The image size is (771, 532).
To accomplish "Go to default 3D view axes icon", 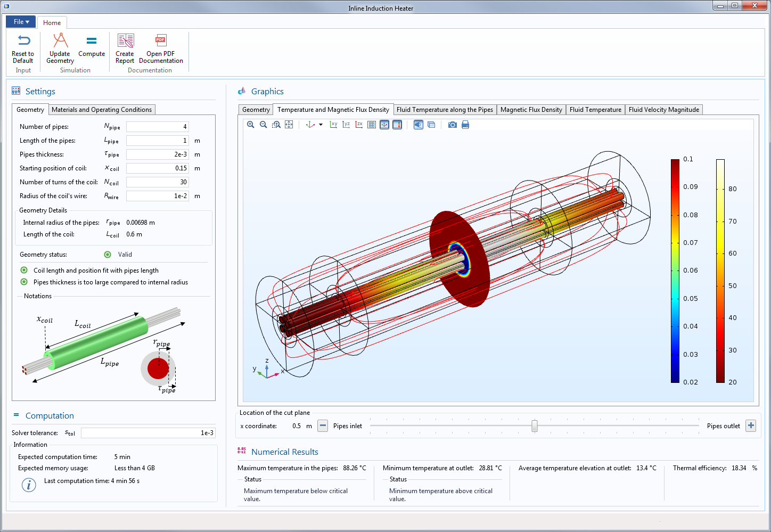I will (310, 125).
